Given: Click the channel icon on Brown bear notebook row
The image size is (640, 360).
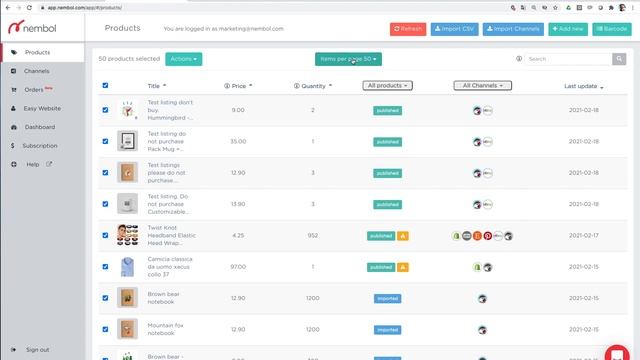Looking at the screenshot, I should (482, 299).
